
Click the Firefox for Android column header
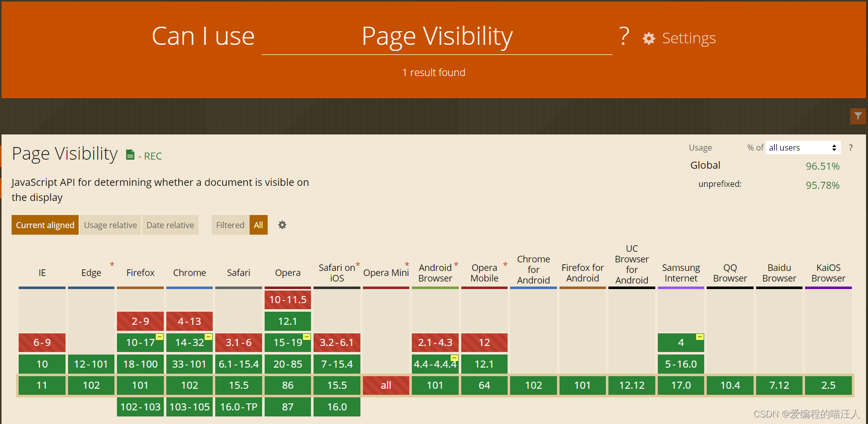pos(583,272)
